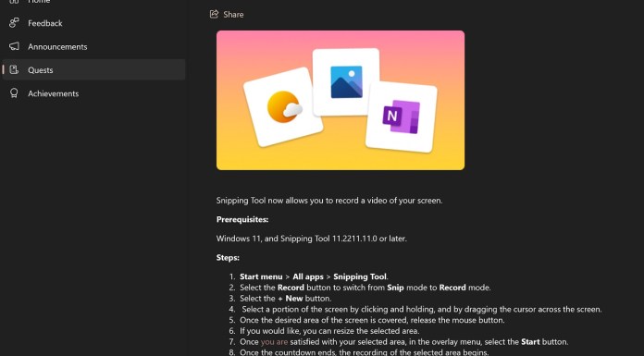Click the Announcements megaphone icon
The height and width of the screenshot is (356, 644).
(x=14, y=46)
